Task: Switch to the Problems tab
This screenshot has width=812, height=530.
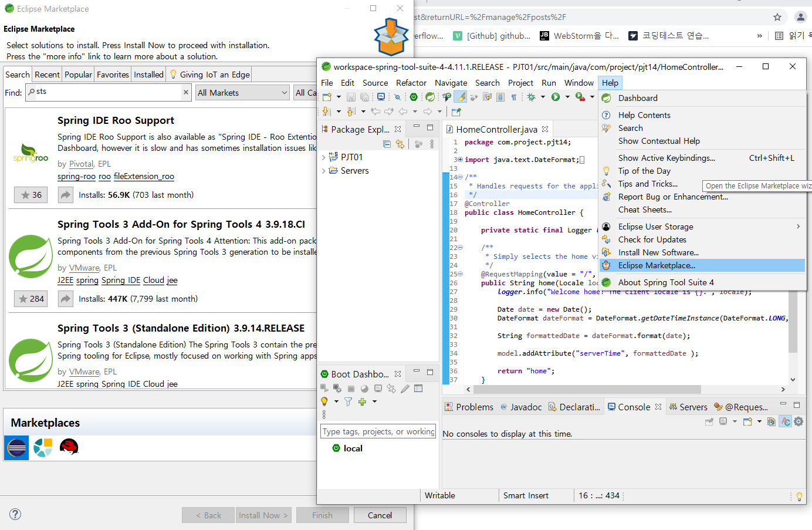Action: coord(469,407)
